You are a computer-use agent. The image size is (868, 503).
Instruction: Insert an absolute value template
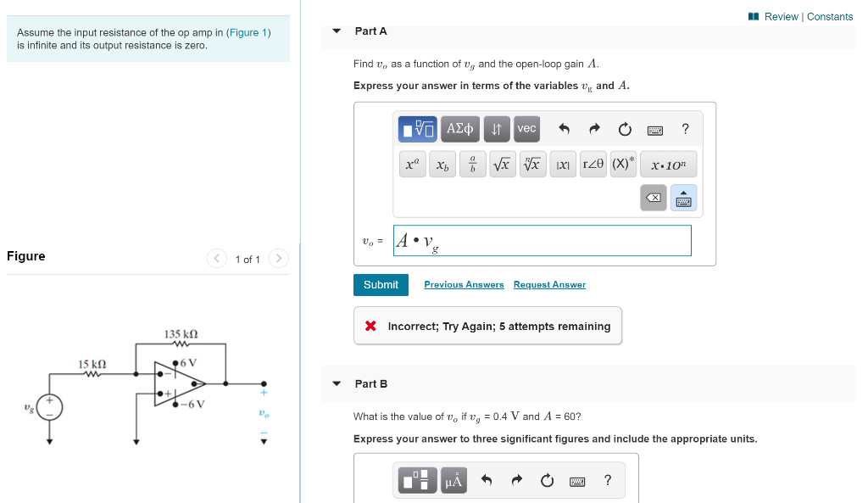(x=563, y=164)
